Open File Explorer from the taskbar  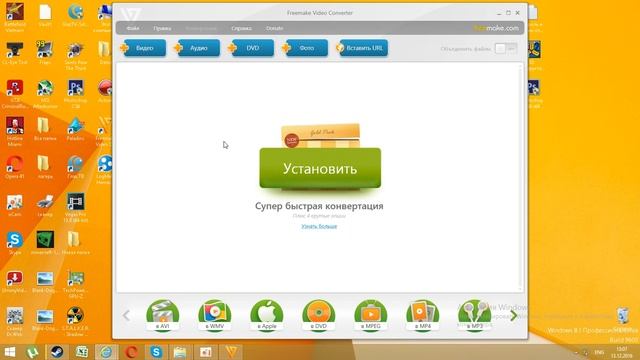180,352
